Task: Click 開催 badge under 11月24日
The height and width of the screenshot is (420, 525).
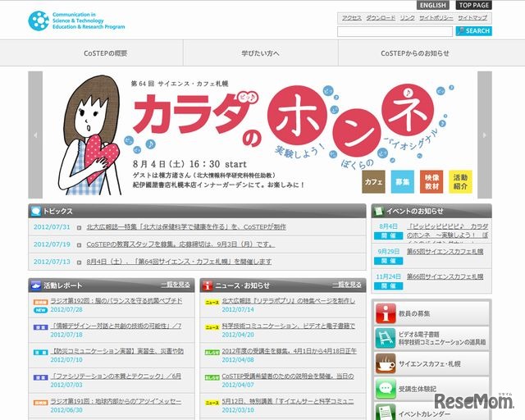Action: point(388,285)
